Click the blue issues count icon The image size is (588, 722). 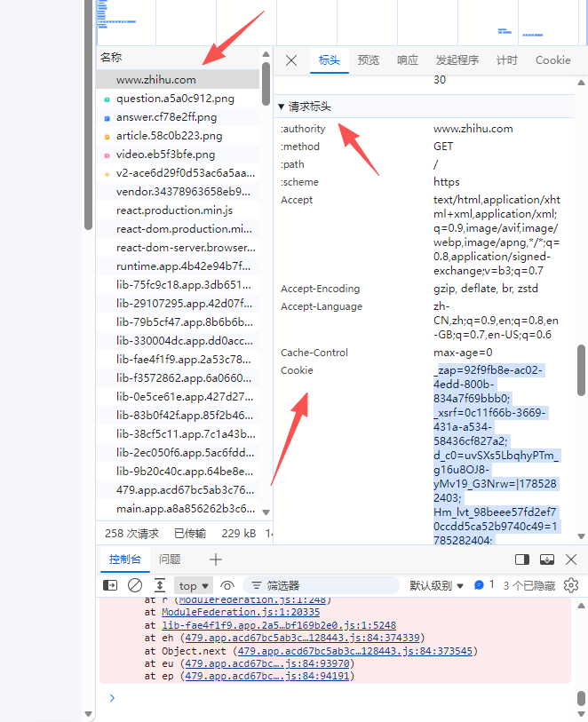479,585
